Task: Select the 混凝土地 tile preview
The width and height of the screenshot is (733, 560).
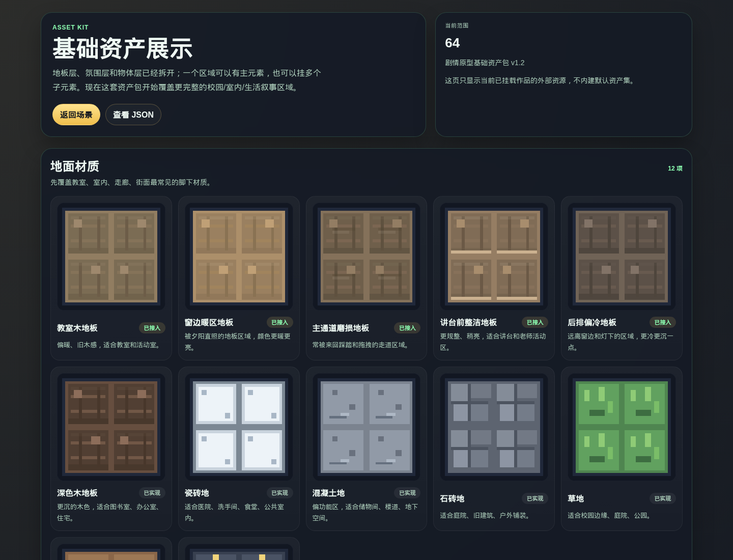Action: 366,427
